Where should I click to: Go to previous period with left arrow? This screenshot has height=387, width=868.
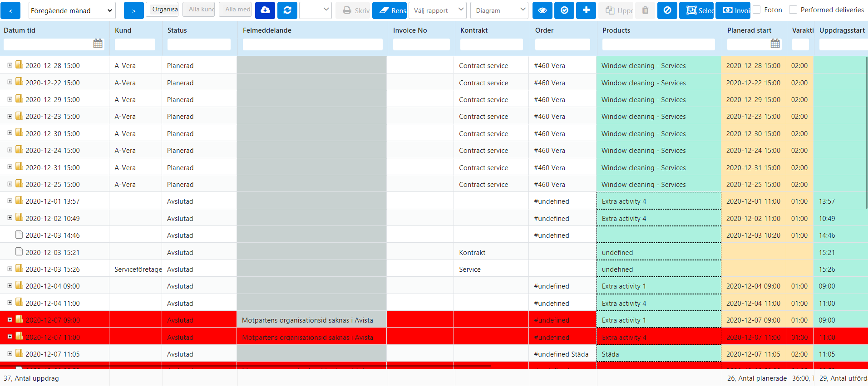[10, 10]
